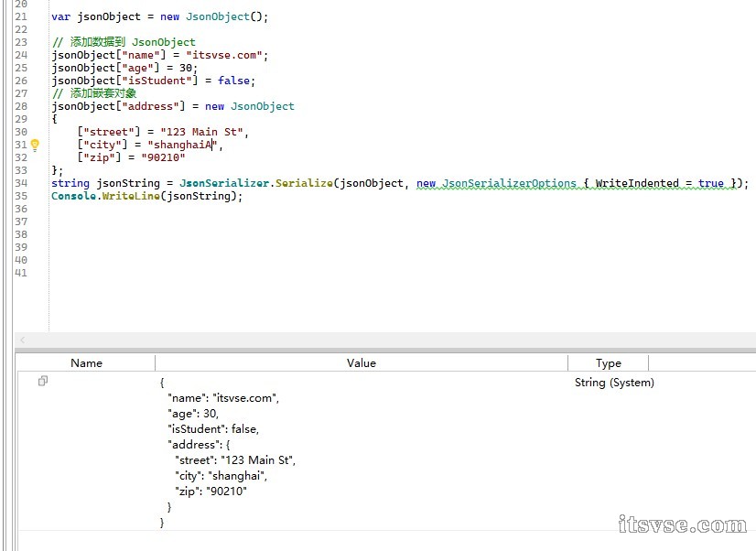Click 'var jsonObject' declaration on line 21

pyautogui.click(x=96, y=16)
